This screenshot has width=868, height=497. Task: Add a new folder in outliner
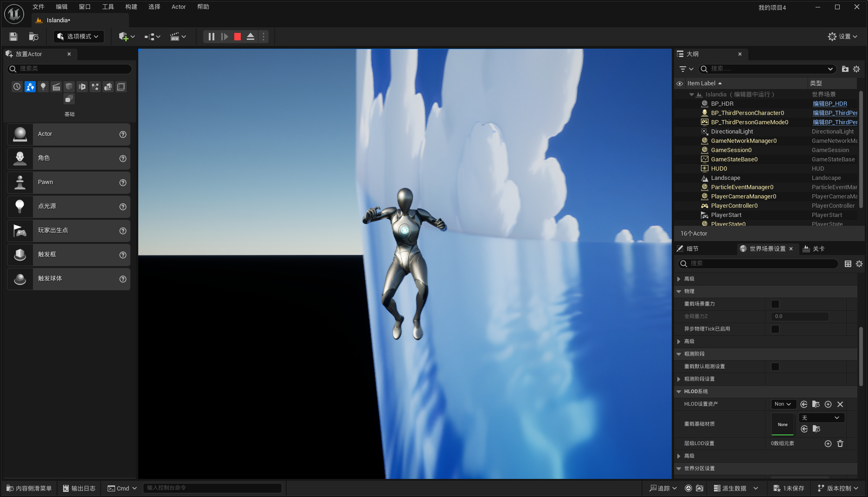point(845,69)
